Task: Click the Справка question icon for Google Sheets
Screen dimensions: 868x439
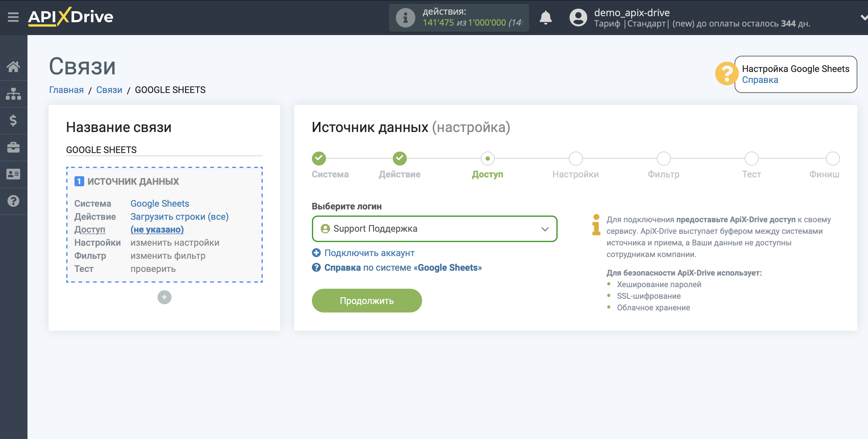Action: [316, 268]
